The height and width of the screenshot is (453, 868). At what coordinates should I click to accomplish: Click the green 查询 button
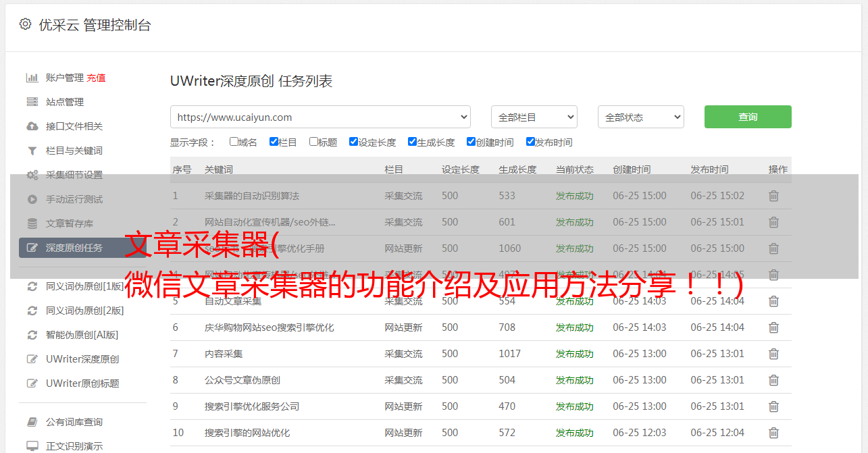(747, 117)
